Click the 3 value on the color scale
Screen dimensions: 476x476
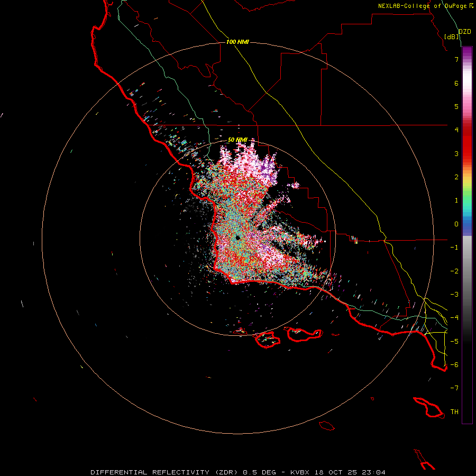pos(456,153)
